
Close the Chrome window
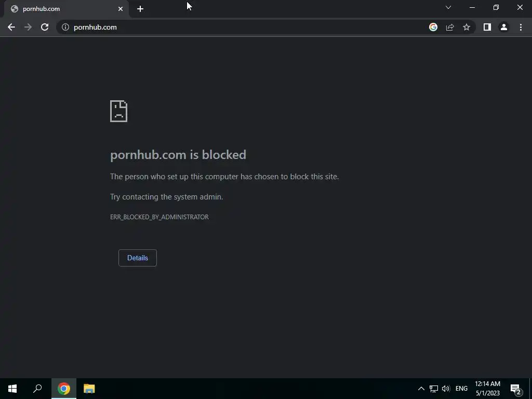pyautogui.click(x=520, y=7)
